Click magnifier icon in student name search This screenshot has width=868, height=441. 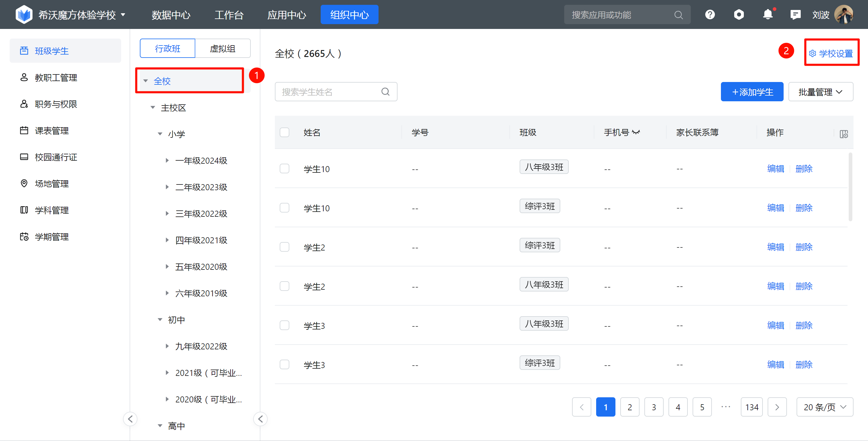pos(385,92)
